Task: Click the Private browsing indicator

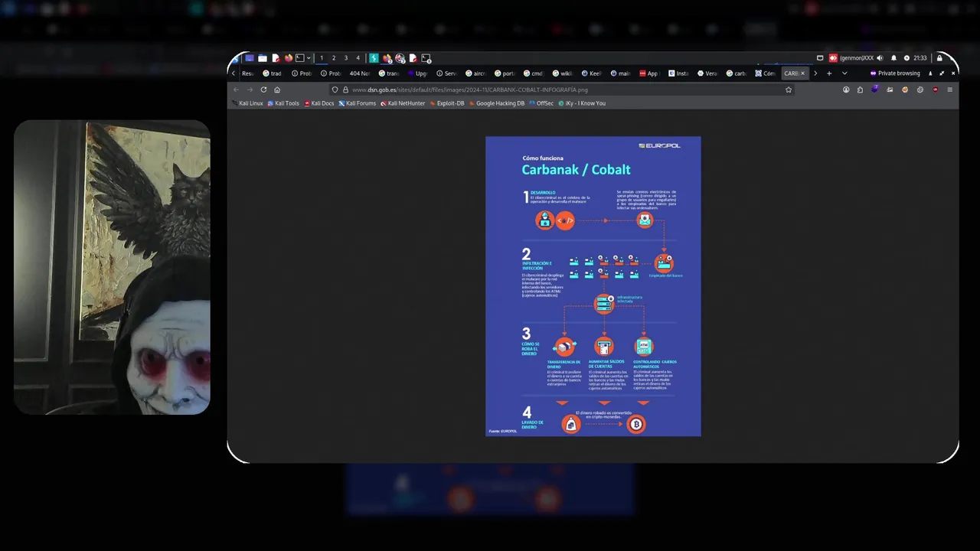Action: point(895,73)
